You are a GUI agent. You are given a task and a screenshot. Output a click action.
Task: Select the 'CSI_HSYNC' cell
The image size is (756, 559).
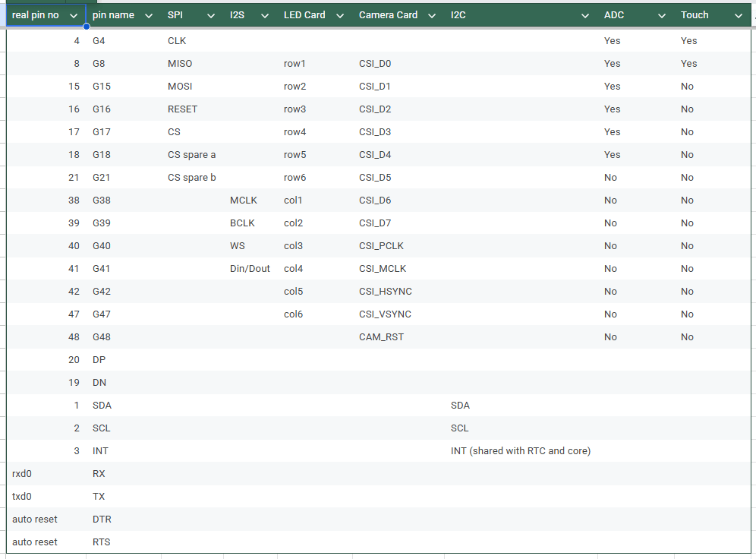click(400, 292)
